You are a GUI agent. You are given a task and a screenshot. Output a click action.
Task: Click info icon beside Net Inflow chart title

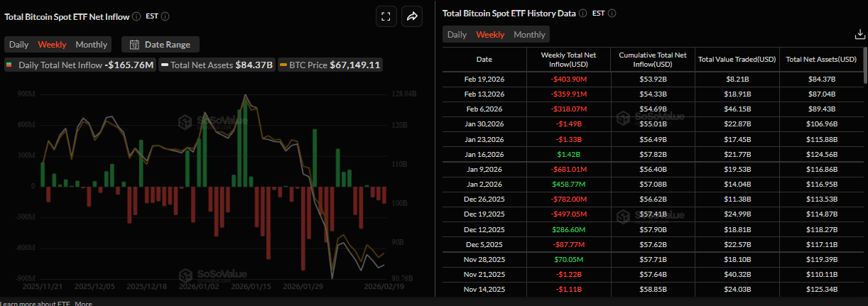pyautogui.click(x=136, y=16)
